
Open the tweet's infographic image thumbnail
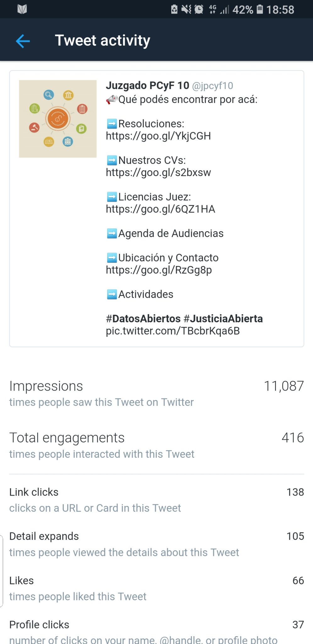pos(58,119)
